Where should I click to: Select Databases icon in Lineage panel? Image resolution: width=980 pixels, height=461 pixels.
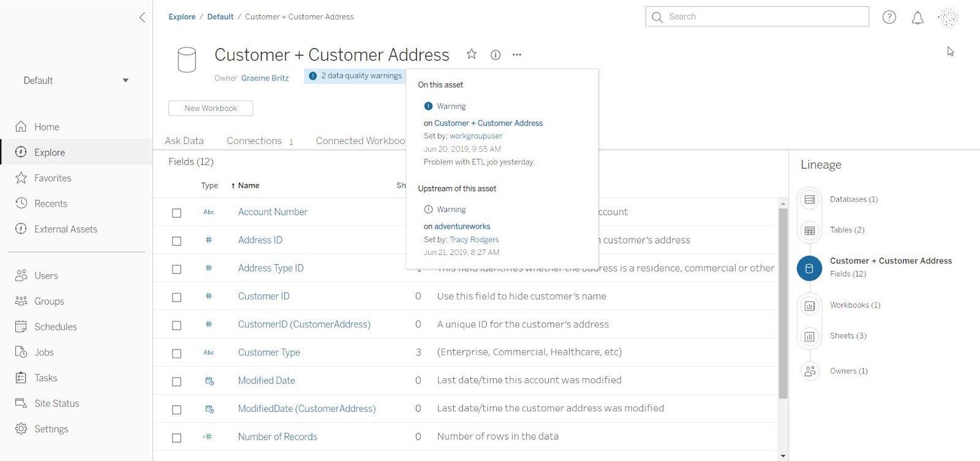coord(810,199)
